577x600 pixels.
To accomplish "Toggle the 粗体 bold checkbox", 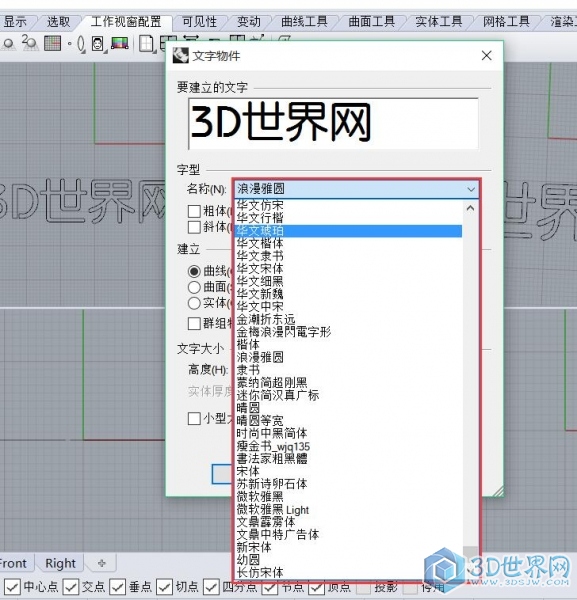I will tap(194, 211).
